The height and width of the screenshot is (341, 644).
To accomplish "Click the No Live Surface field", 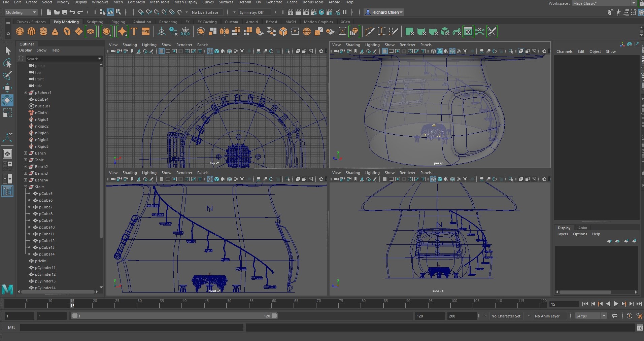I will 205,12.
